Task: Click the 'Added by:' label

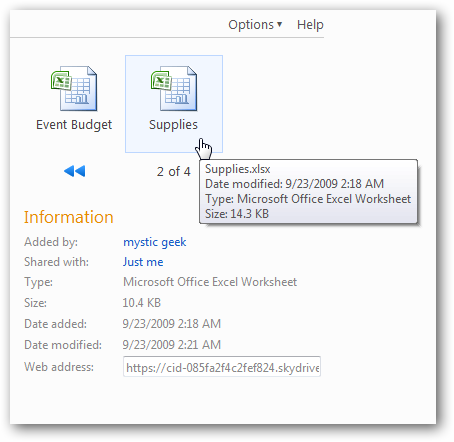Action: pos(51,242)
